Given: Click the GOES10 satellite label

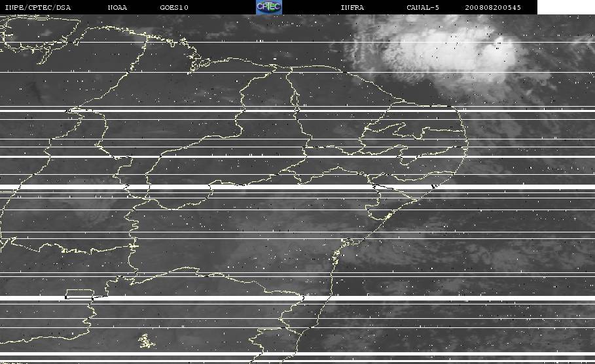Looking at the screenshot, I should pos(174,8).
